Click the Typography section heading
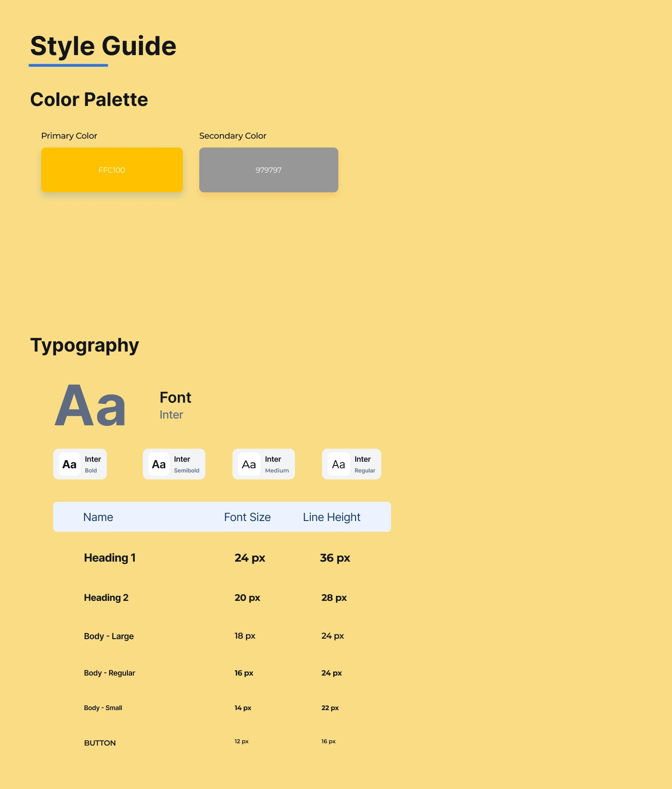The height and width of the screenshot is (789, 672). click(84, 345)
